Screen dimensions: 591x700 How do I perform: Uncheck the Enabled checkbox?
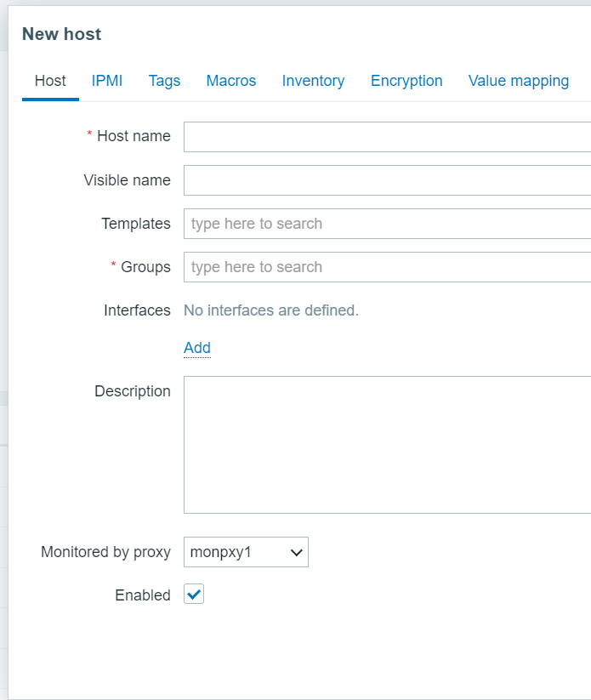pos(194,595)
